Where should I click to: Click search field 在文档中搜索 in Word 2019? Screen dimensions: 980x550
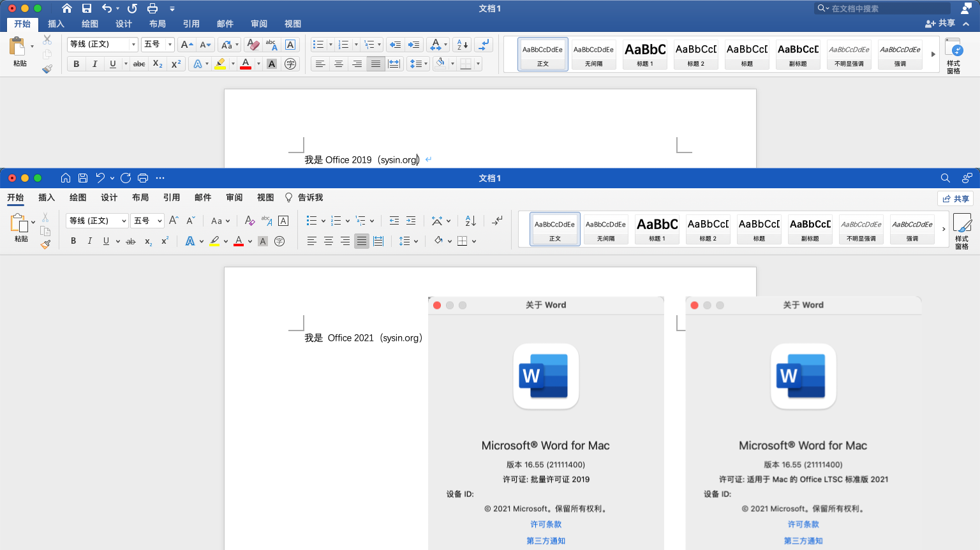pyautogui.click(x=883, y=8)
